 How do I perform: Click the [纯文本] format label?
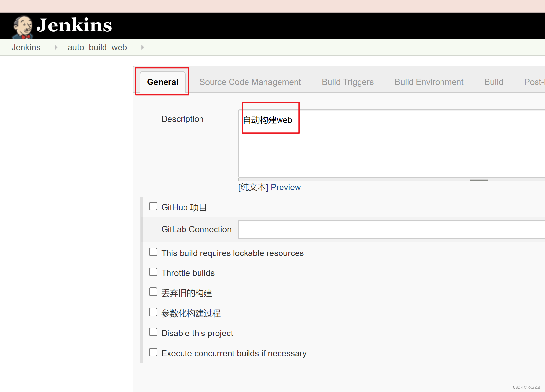pyautogui.click(x=253, y=187)
